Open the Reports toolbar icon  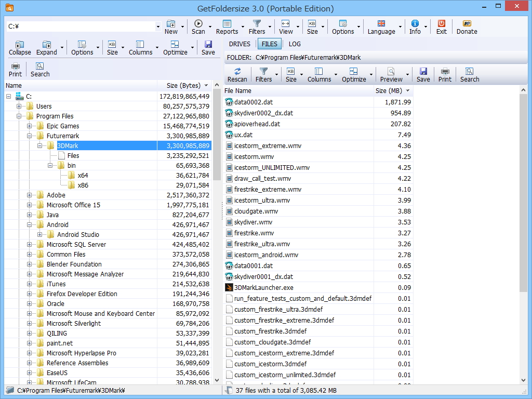[227, 27]
